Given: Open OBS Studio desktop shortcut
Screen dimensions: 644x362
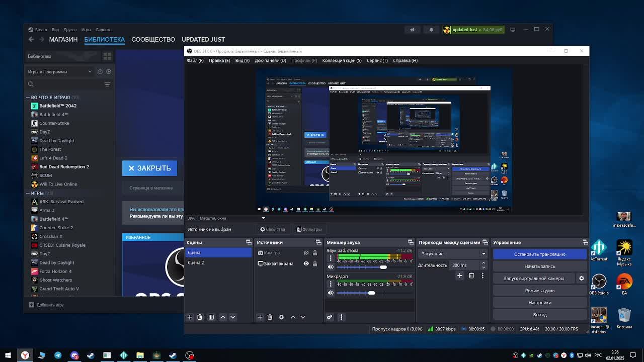Looking at the screenshot, I should (x=599, y=284).
